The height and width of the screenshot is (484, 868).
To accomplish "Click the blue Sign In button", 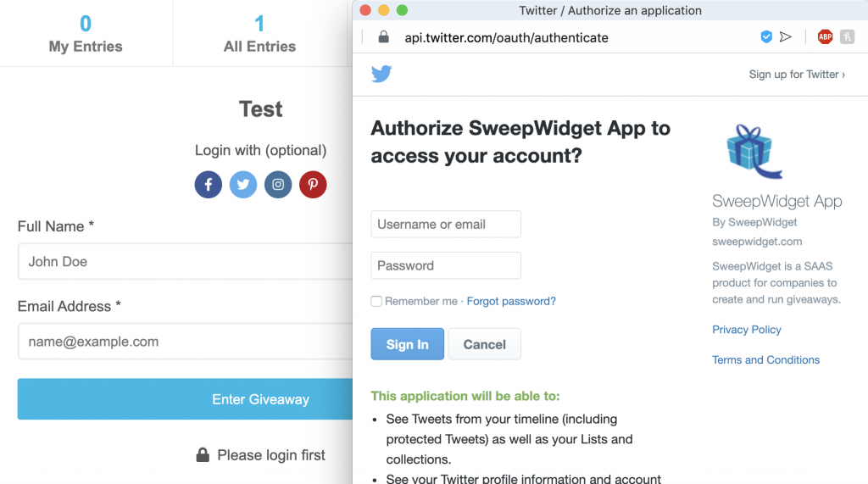I will tap(408, 344).
